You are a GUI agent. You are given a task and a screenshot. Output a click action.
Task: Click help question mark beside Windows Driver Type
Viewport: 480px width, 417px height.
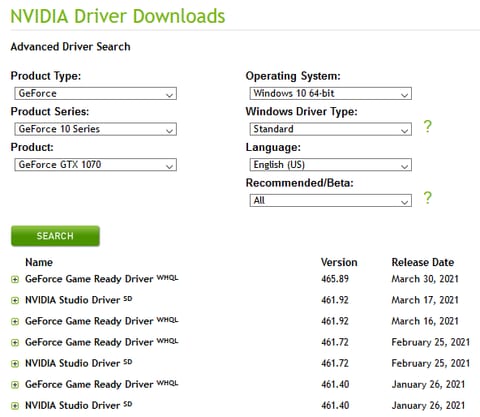(428, 126)
